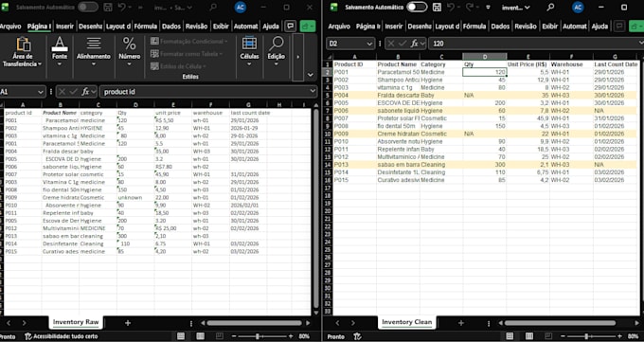
Task: Open search in right Excel window
Action: [x=550, y=7]
